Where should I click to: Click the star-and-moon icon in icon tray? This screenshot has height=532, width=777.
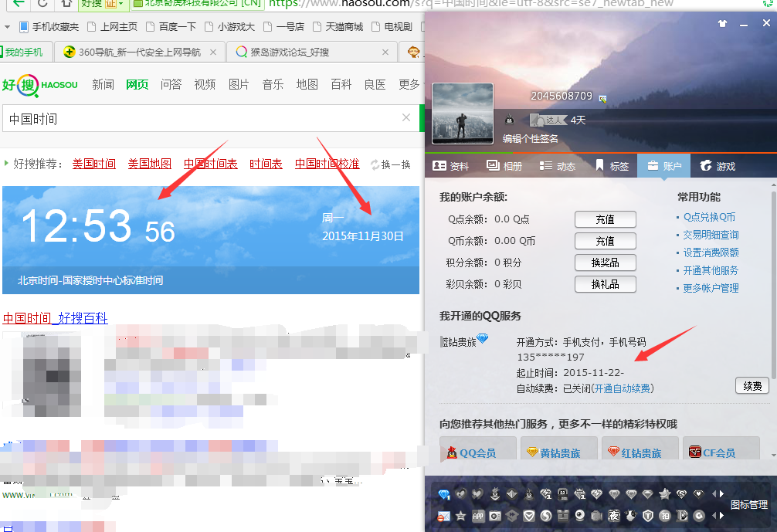coord(664,494)
